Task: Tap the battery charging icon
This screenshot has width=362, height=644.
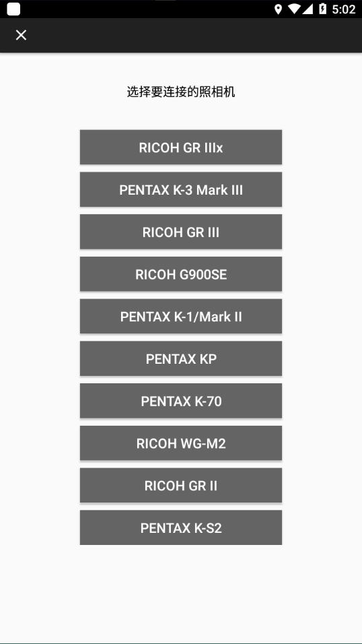Action: [322, 9]
